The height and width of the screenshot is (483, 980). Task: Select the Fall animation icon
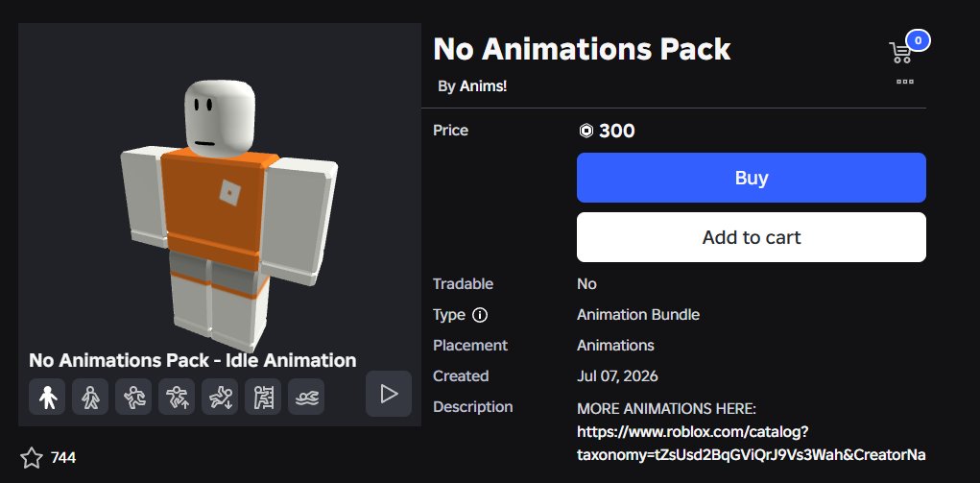[220, 397]
